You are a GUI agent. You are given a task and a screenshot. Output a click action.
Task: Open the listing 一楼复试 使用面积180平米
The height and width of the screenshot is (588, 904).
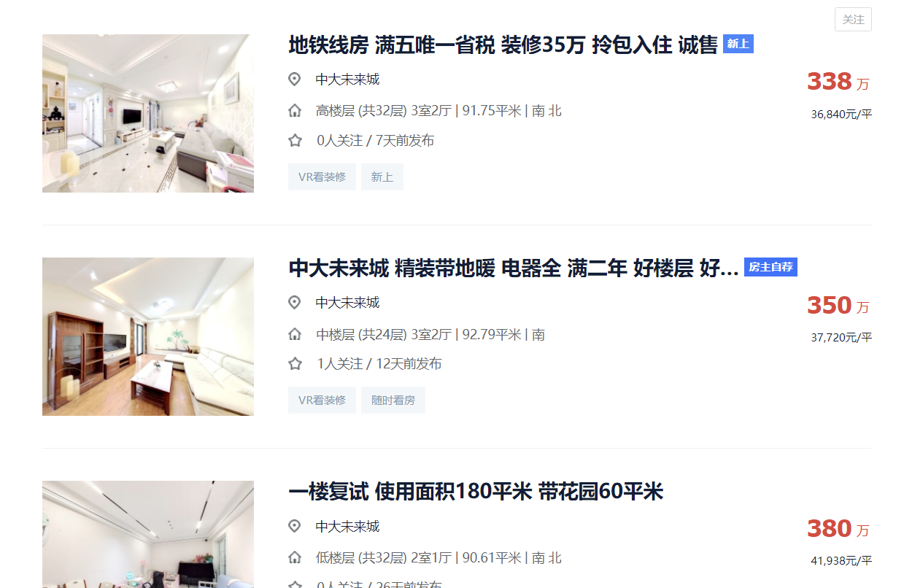click(x=476, y=492)
